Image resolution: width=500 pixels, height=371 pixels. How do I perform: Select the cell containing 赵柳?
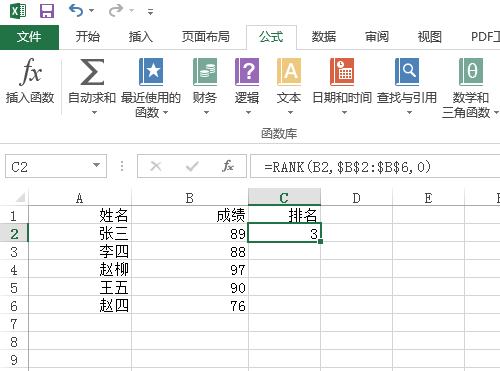pos(80,269)
